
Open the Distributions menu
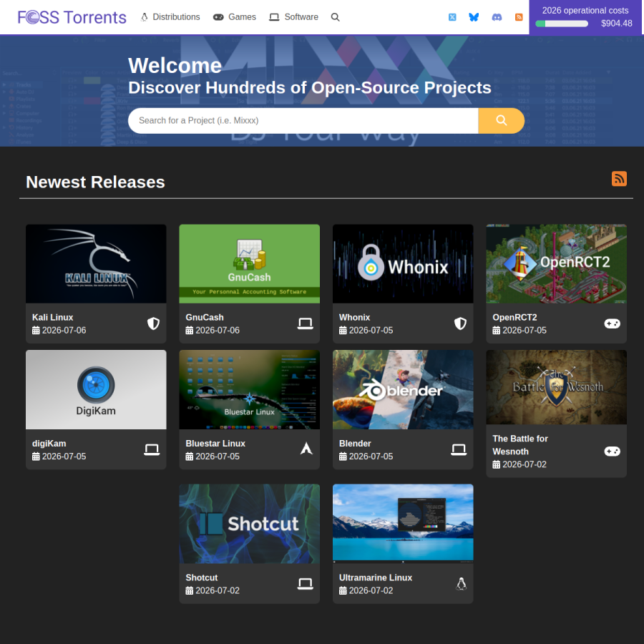click(x=170, y=17)
